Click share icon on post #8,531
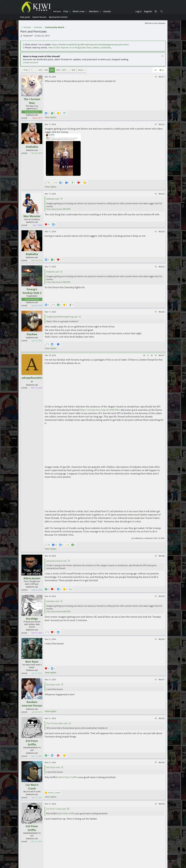The width and height of the screenshot is (186, 868). (x=156, y=680)
